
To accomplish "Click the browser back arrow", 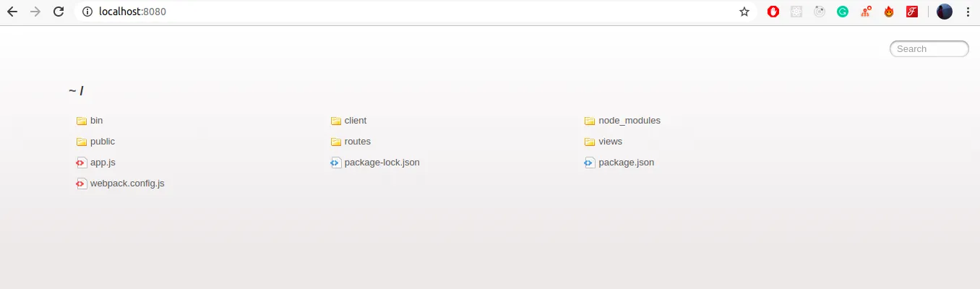I will [x=12, y=12].
